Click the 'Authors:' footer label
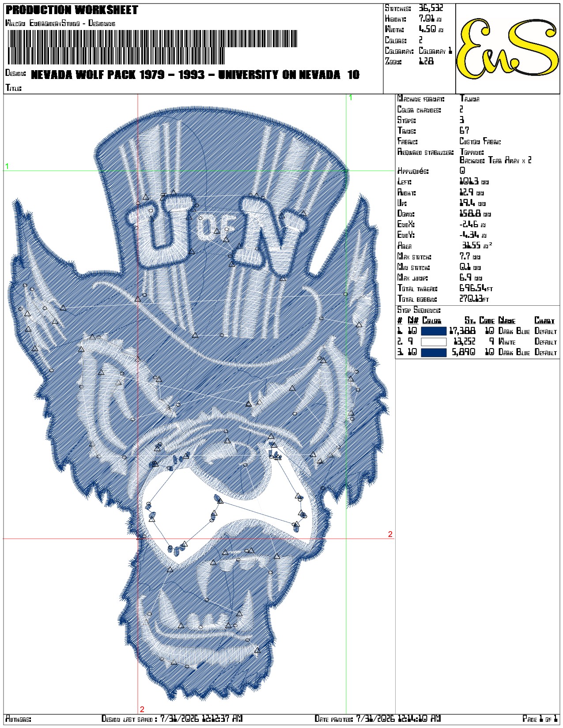 [x=18, y=719]
